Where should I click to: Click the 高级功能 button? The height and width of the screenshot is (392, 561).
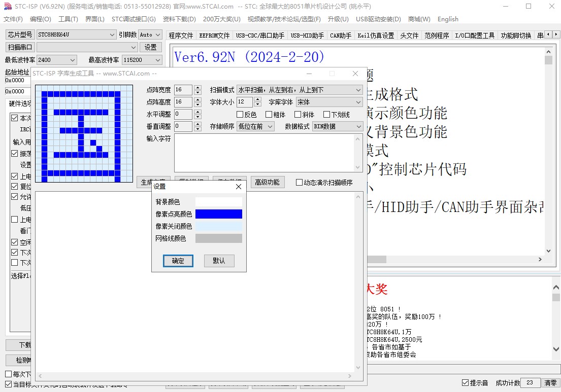pyautogui.click(x=267, y=182)
